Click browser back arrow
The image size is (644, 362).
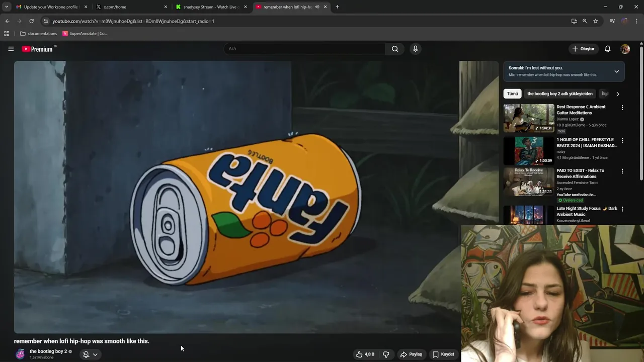pos(7,21)
